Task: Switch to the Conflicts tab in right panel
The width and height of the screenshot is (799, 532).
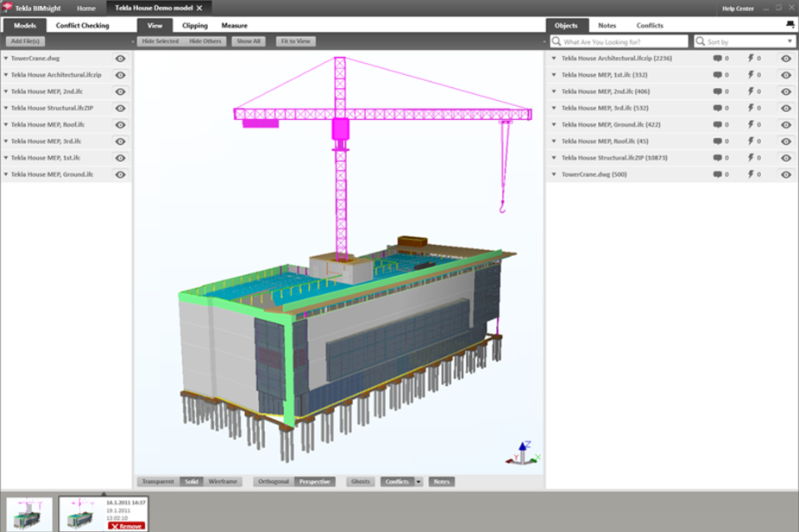Action: click(650, 26)
